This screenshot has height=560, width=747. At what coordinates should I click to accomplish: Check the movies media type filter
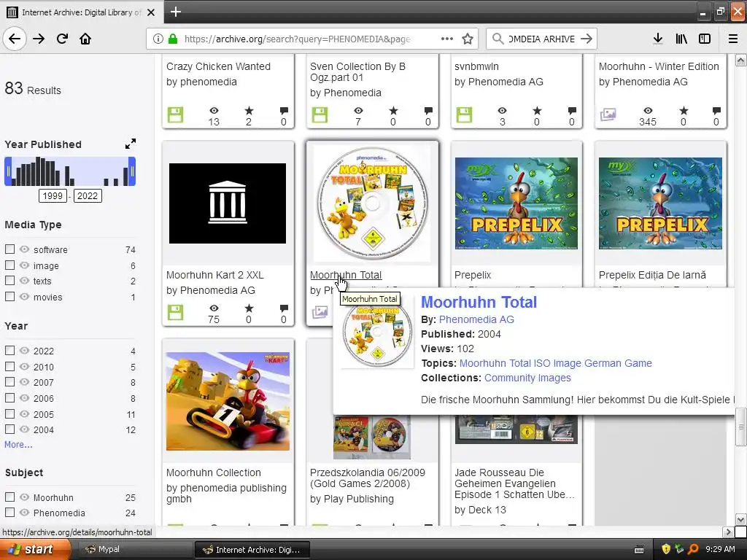pos(9,296)
